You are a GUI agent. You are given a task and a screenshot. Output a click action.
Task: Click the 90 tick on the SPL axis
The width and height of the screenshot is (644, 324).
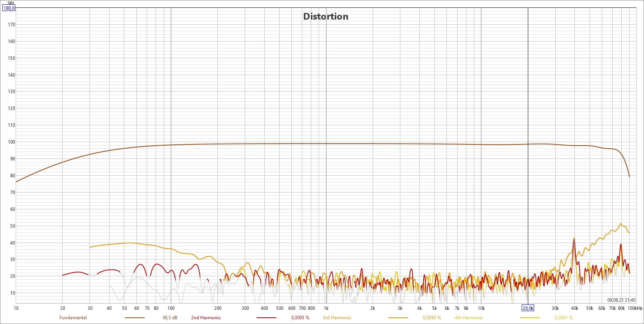pyautogui.click(x=13, y=159)
